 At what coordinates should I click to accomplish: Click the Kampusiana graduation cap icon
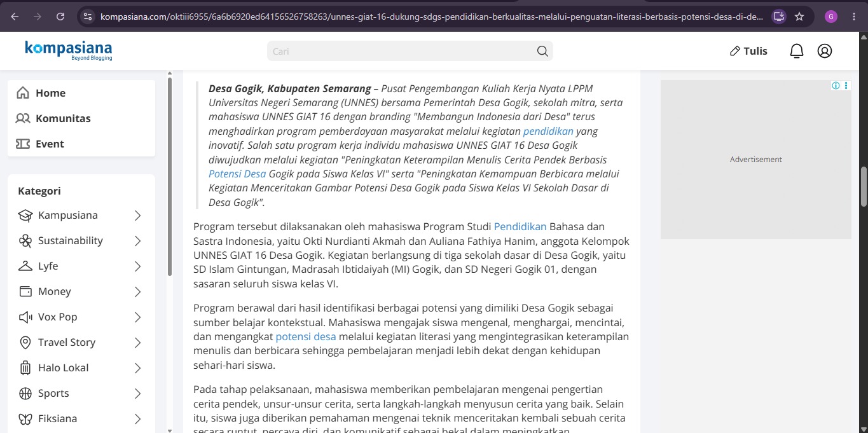click(25, 216)
